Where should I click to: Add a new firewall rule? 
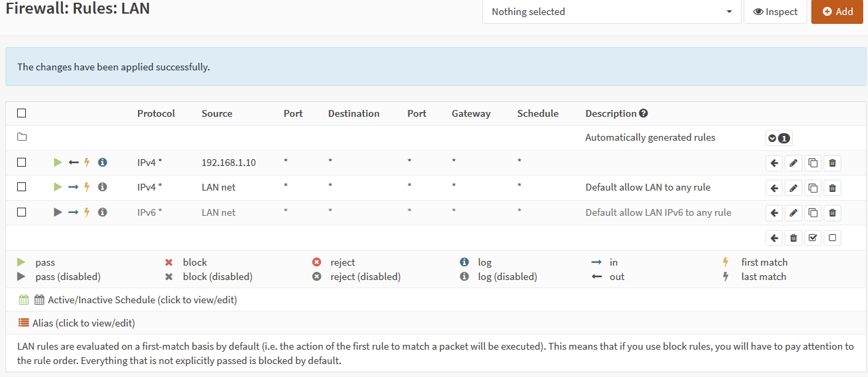point(837,12)
